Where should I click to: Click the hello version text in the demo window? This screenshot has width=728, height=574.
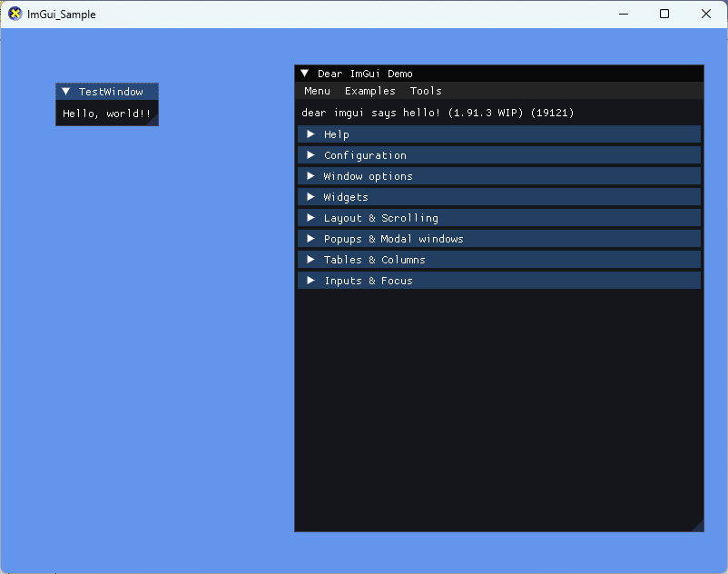[x=436, y=113]
